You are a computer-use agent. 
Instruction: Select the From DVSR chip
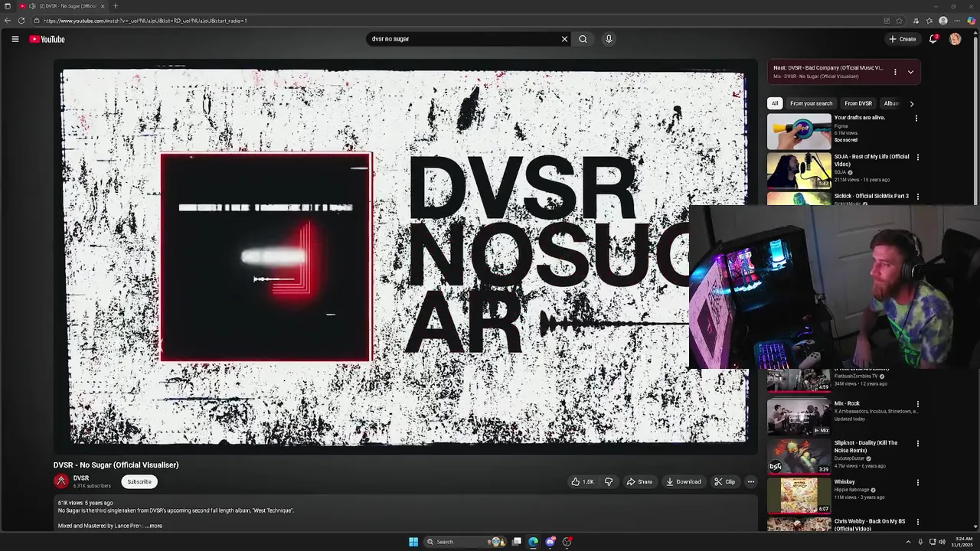(858, 103)
